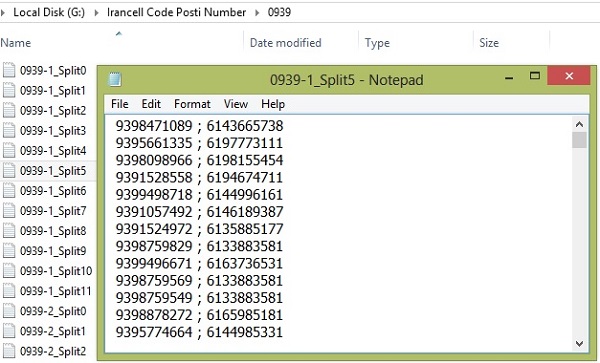
Task: Open the Notepad View menu
Action: (x=236, y=104)
